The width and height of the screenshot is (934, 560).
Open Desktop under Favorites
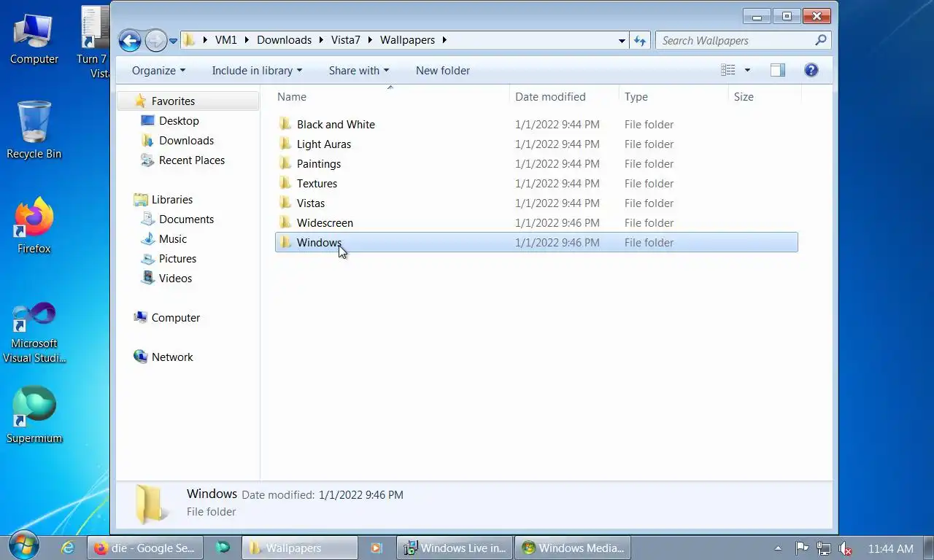(x=179, y=121)
